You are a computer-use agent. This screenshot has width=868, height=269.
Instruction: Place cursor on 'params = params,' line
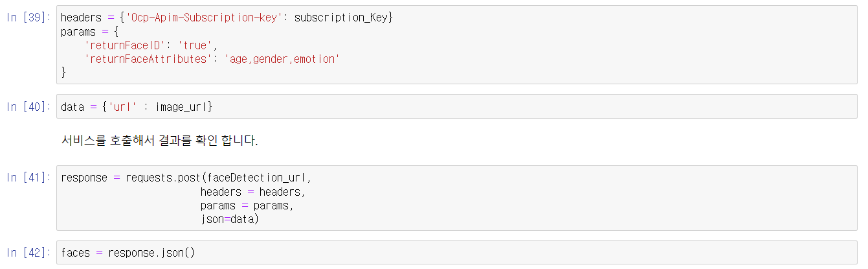[x=247, y=205]
